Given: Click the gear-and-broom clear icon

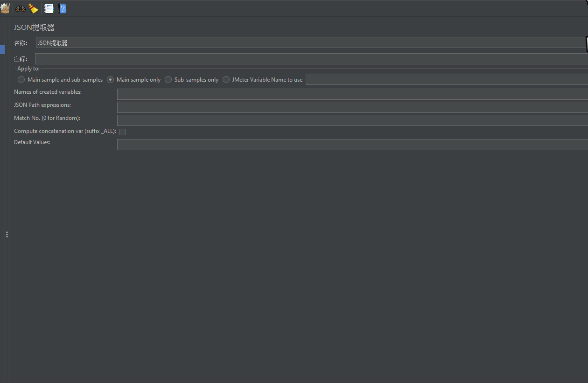Looking at the screenshot, I should (5, 8).
